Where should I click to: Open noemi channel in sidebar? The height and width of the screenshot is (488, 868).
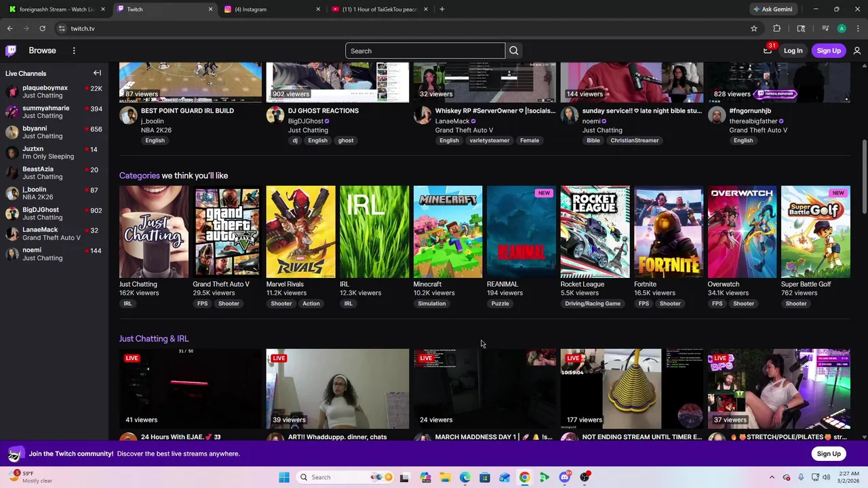click(x=54, y=254)
